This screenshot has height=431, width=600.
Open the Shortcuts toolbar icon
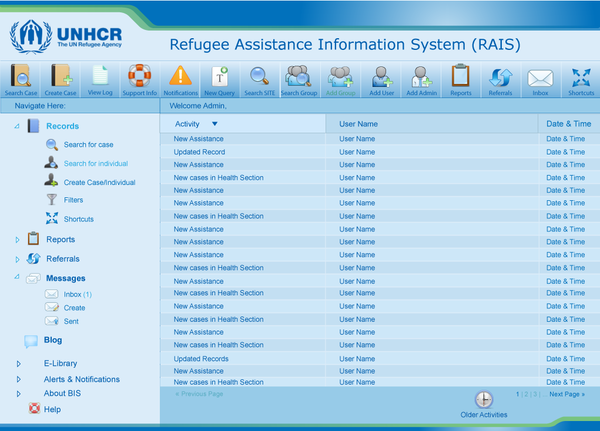click(x=580, y=77)
